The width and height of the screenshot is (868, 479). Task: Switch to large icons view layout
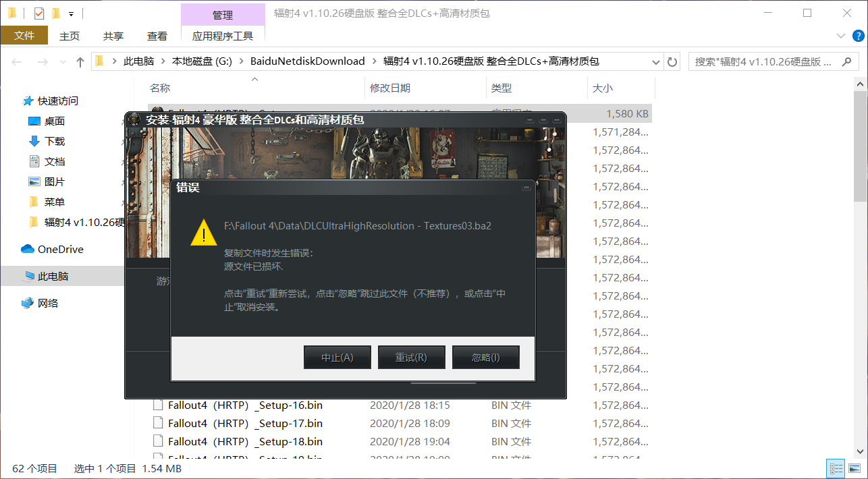(853, 468)
